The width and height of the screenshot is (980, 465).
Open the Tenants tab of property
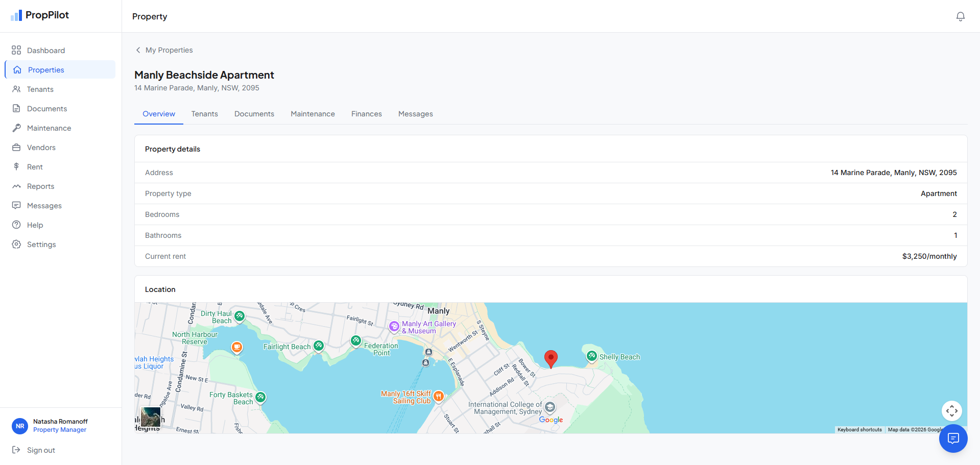pyautogui.click(x=205, y=114)
